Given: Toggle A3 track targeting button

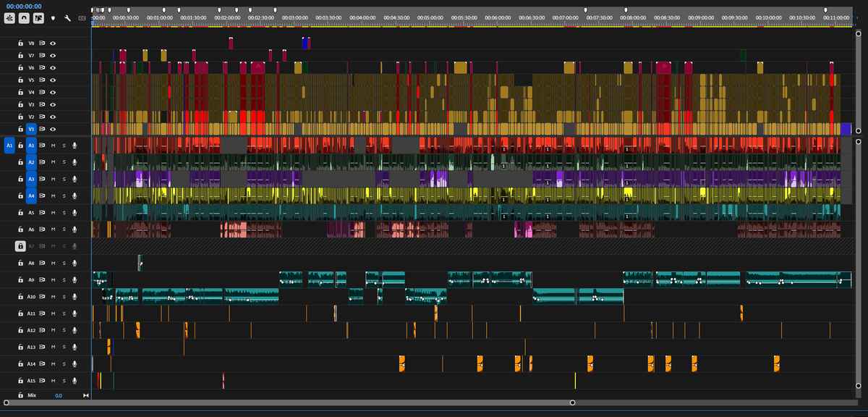Looking at the screenshot, I should click(31, 179).
